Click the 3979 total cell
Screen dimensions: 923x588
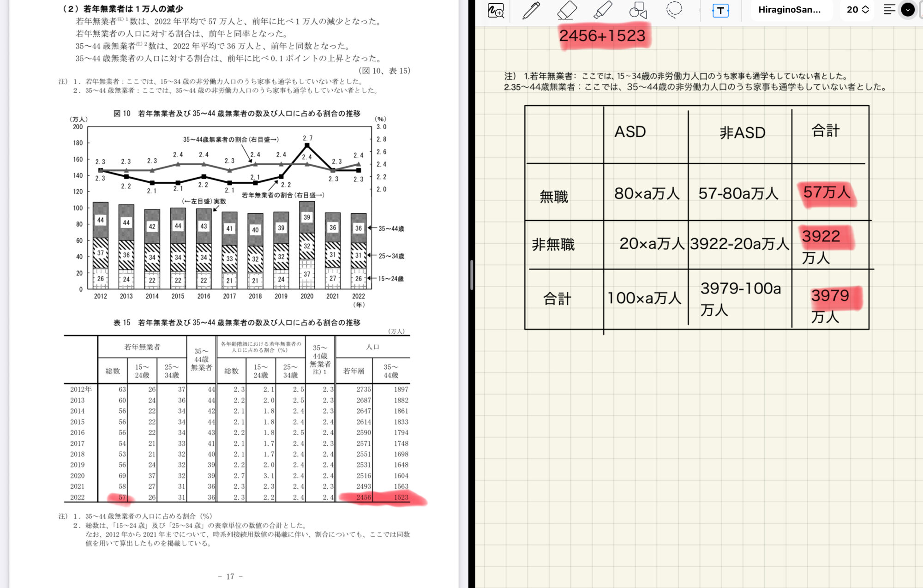pyautogui.click(x=830, y=296)
